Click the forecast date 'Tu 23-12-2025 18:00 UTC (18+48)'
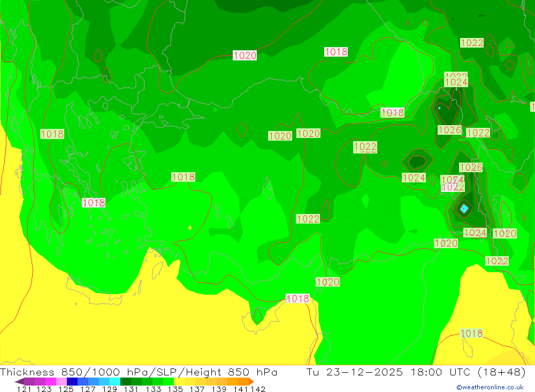535x392 pixels. tap(416, 372)
